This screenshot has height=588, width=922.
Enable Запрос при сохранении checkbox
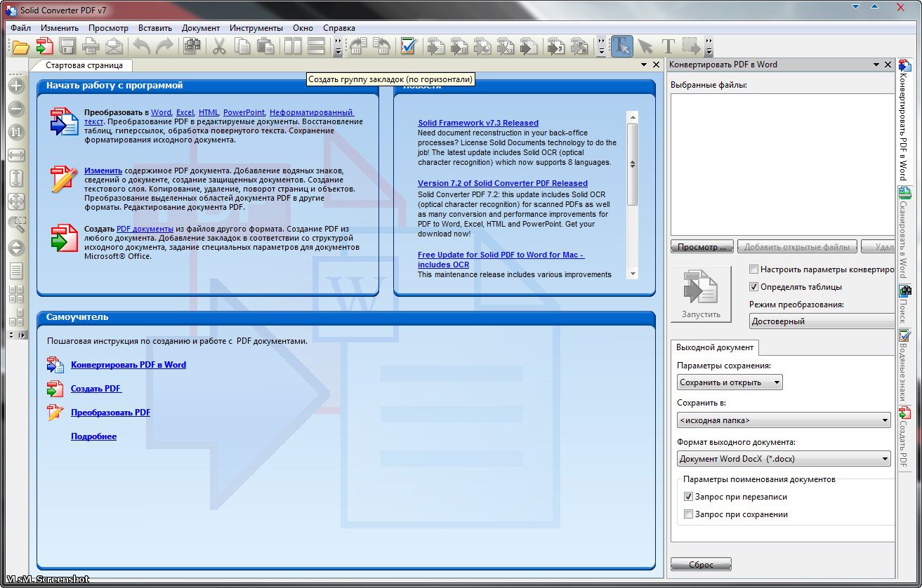click(688, 514)
